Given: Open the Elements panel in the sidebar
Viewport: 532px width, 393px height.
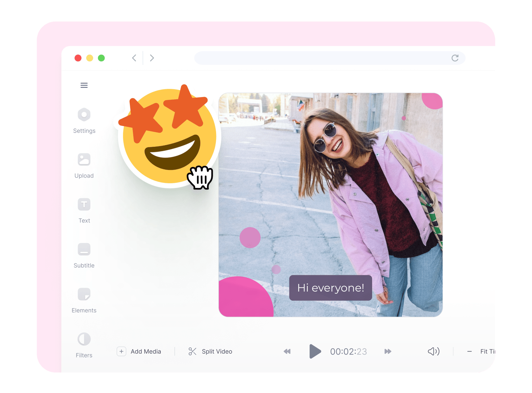Looking at the screenshot, I should tap(84, 301).
